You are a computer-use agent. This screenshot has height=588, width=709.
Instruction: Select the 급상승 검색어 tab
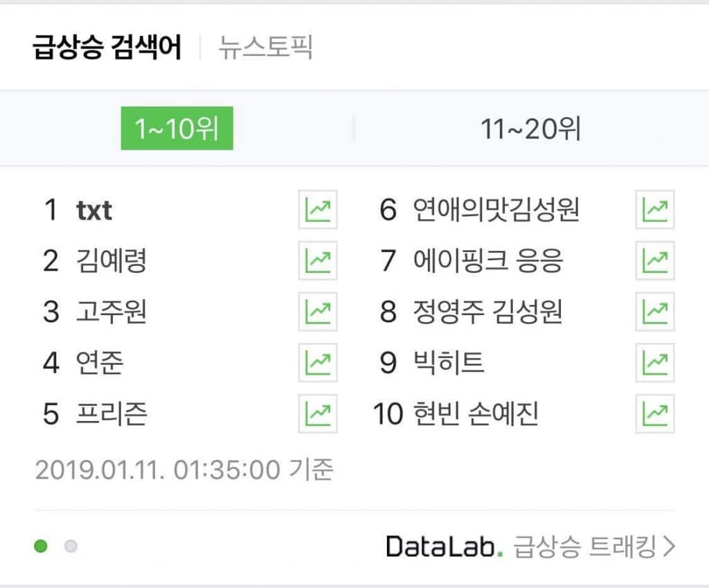107,48
